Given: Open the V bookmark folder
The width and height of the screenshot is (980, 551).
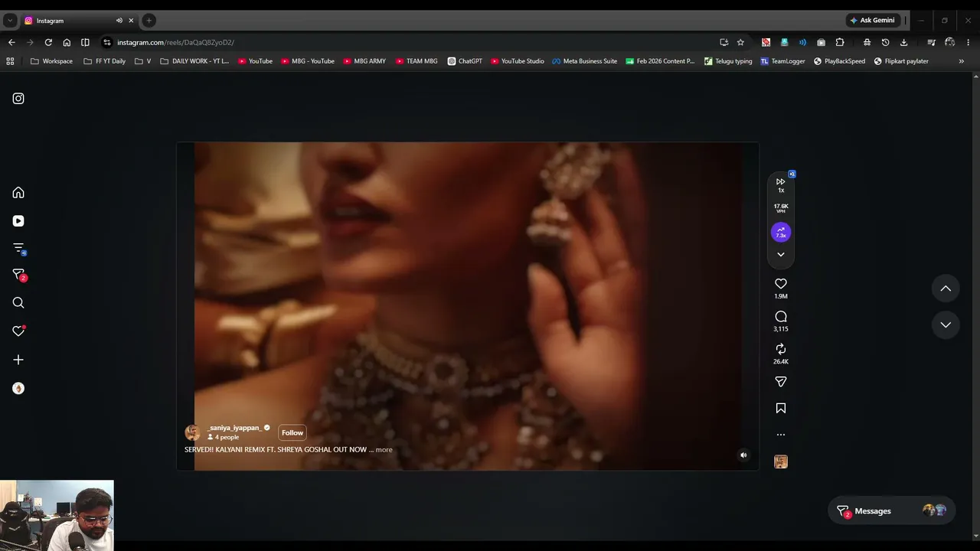Looking at the screenshot, I should [143, 61].
